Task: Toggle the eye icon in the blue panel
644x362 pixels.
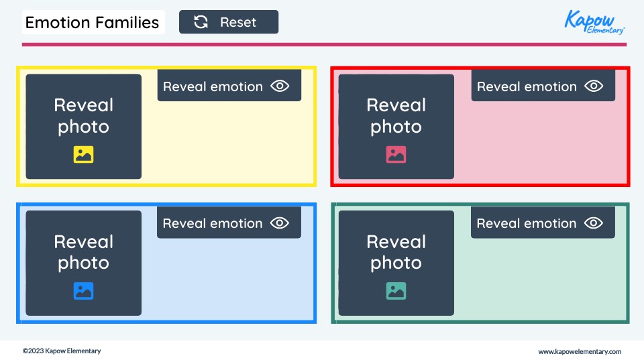Action: pyautogui.click(x=280, y=223)
